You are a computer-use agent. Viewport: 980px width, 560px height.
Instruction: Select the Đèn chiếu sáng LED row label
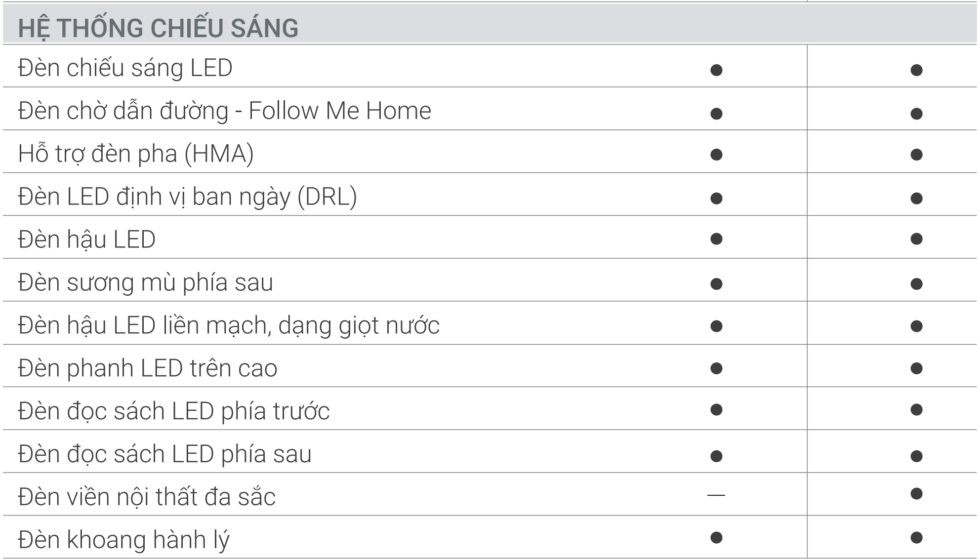(x=125, y=68)
